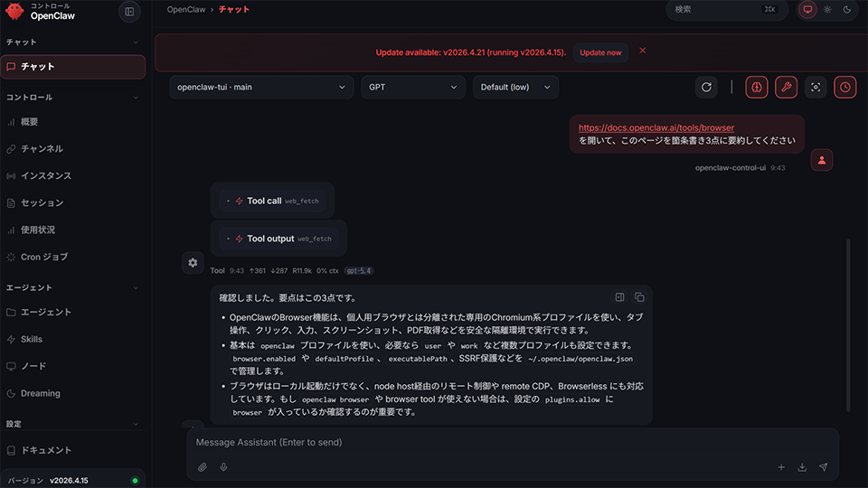Export chat with download icon
Screen dimensions: 868x488
(x=802, y=467)
